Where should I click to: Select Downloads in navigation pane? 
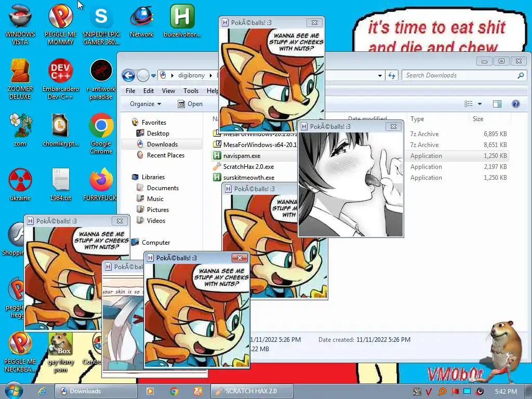[162, 144]
